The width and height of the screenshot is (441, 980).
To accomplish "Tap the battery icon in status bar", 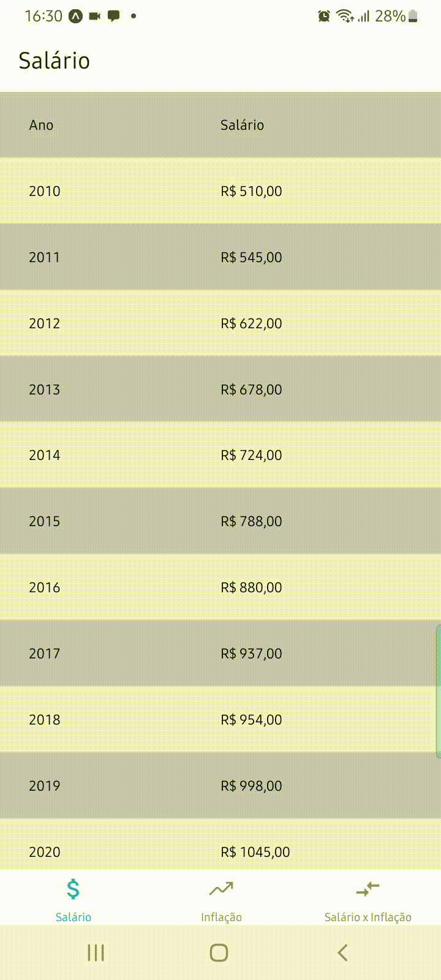I will click(x=413, y=17).
